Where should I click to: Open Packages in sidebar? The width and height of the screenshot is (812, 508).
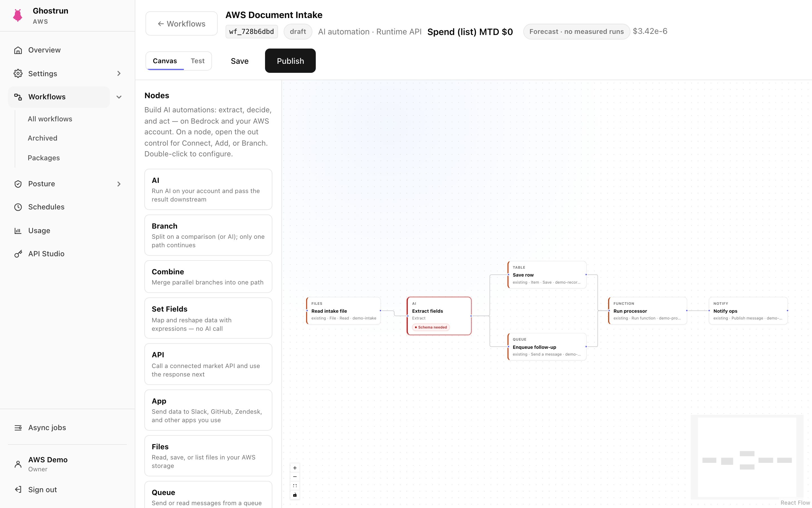44,158
